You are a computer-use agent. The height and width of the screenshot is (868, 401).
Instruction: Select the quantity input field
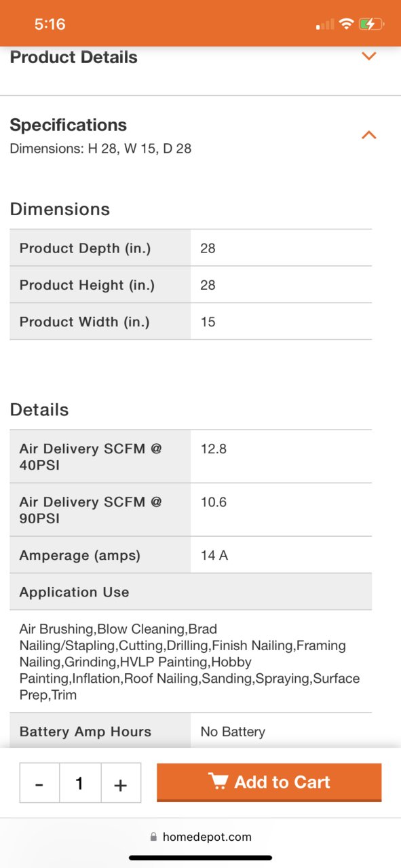[x=80, y=783]
